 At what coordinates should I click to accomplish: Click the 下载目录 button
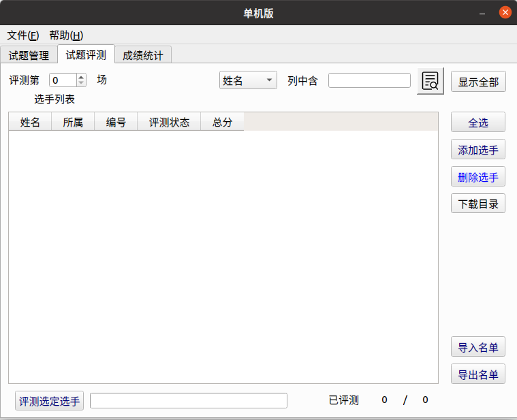pos(478,204)
